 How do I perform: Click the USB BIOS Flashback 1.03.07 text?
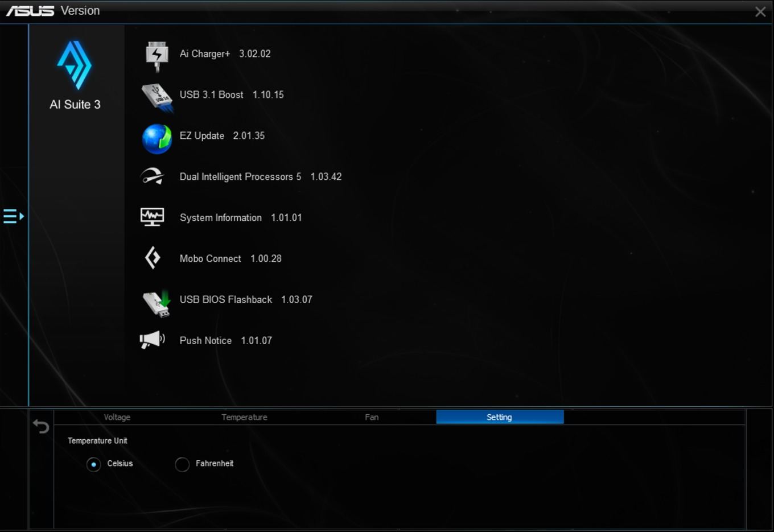[x=246, y=299]
